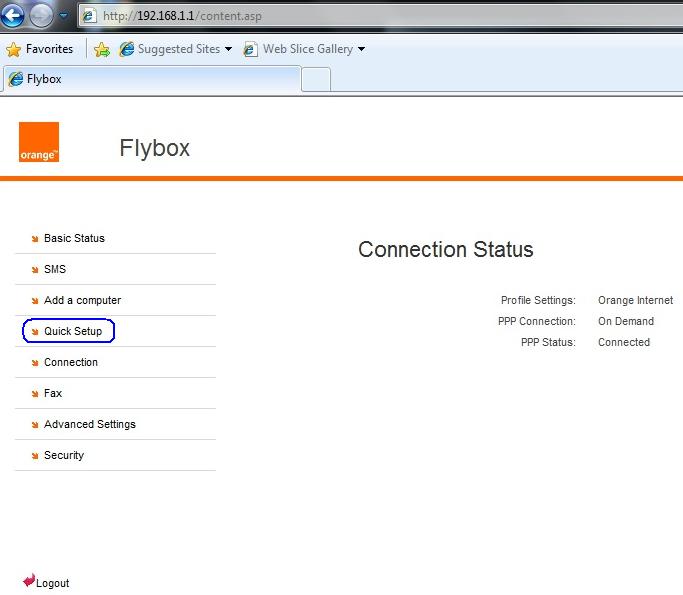Click the browser Back arrow button
The width and height of the screenshot is (683, 595).
[x=12, y=16]
